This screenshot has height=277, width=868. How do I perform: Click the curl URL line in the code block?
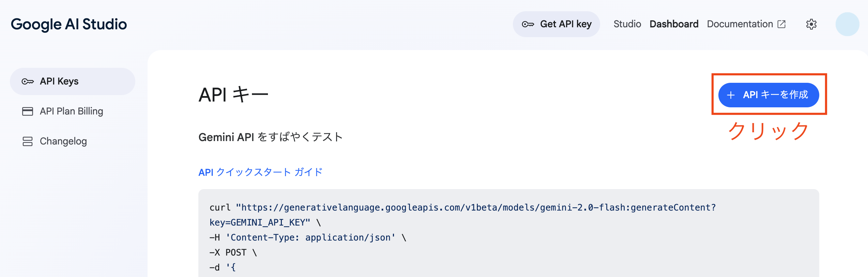pyautogui.click(x=462, y=207)
